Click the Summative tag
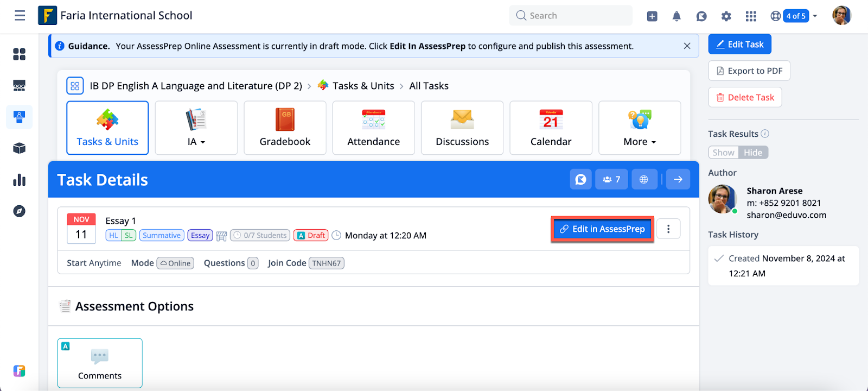868x391 pixels. point(162,235)
